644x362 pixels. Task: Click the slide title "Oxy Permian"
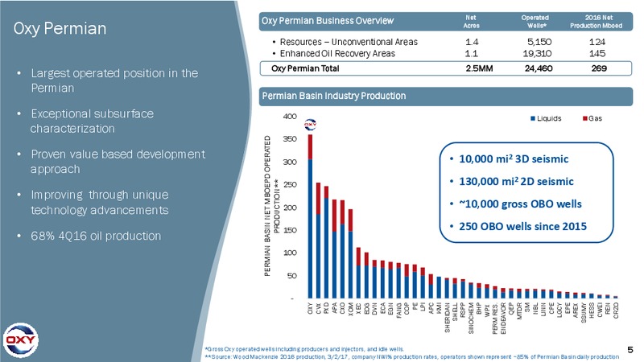[x=60, y=28]
